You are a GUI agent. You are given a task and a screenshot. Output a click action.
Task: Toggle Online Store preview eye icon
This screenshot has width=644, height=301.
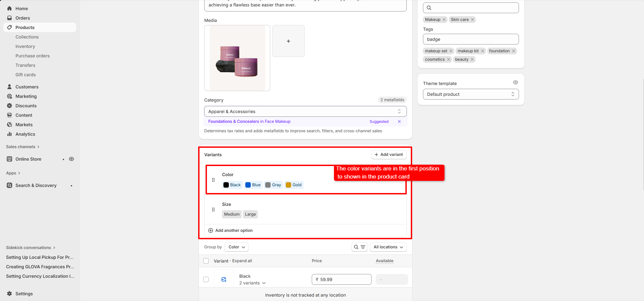71,159
